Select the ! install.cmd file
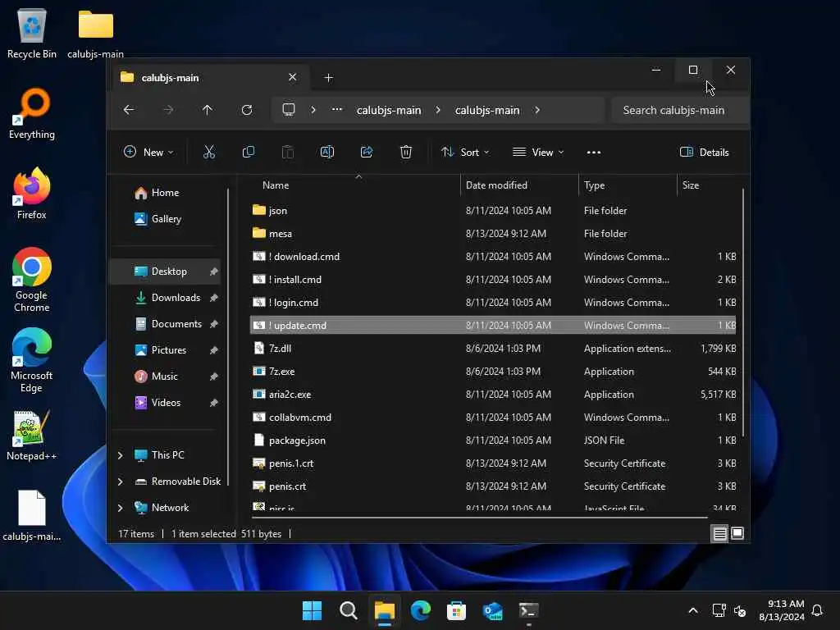Viewport: 840px width, 630px height. click(x=493, y=280)
